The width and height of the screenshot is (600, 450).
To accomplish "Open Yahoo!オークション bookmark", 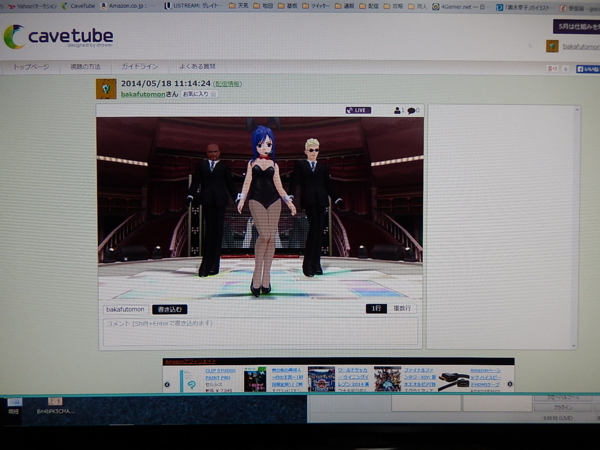I will 32,6.
